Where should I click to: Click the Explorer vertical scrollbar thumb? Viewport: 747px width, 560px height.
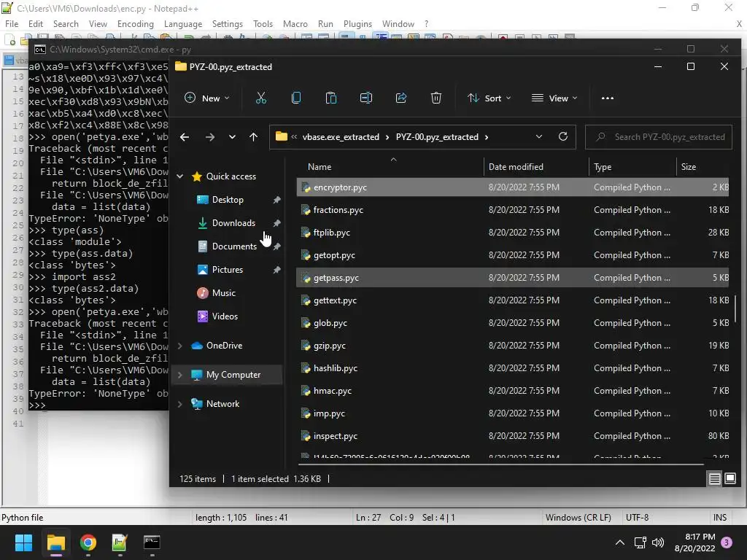tap(736, 308)
